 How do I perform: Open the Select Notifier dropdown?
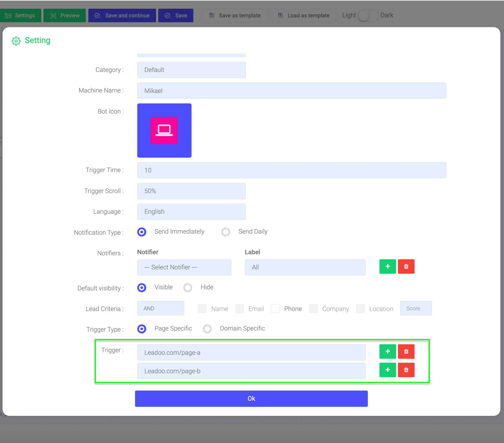pos(184,267)
